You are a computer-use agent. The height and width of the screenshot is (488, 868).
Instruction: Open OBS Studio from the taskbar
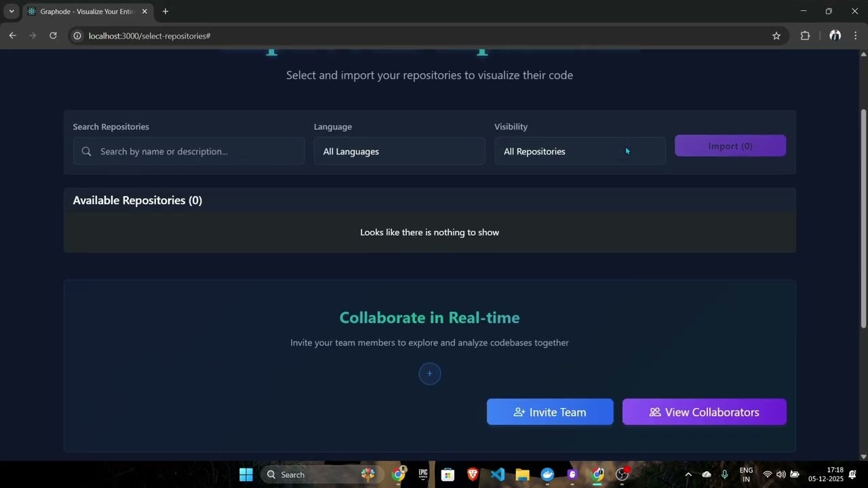pyautogui.click(x=621, y=474)
